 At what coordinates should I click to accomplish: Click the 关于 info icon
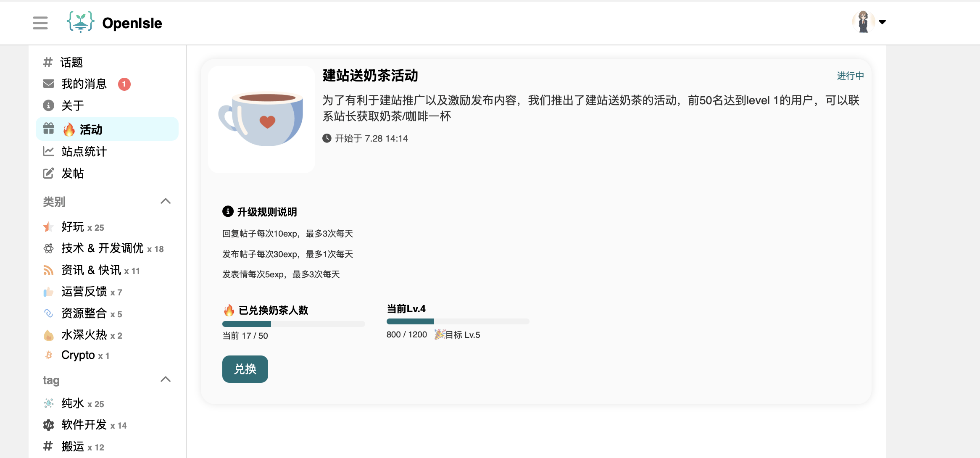48,105
